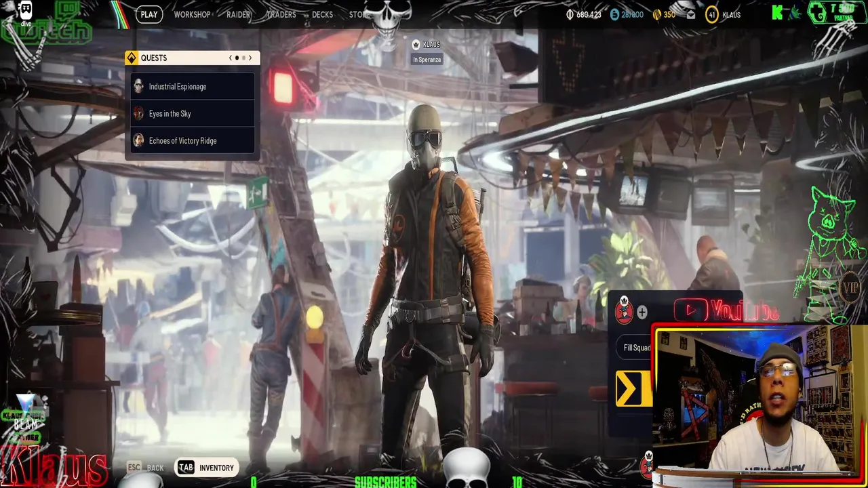Go to next quests page arrow

250,58
